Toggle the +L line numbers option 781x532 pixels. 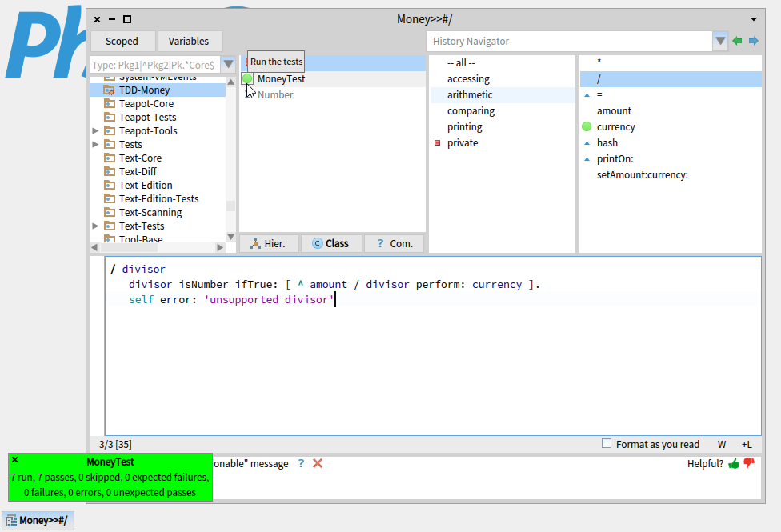click(x=746, y=445)
